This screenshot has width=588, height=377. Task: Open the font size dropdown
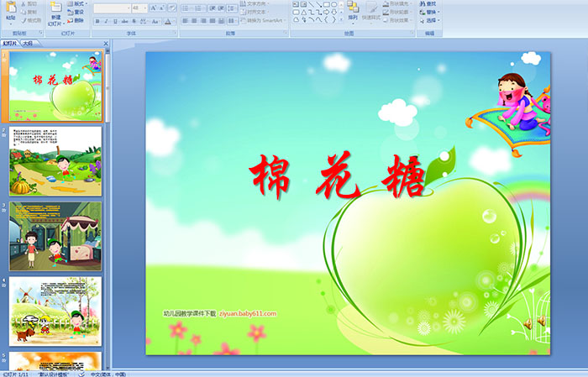138,8
